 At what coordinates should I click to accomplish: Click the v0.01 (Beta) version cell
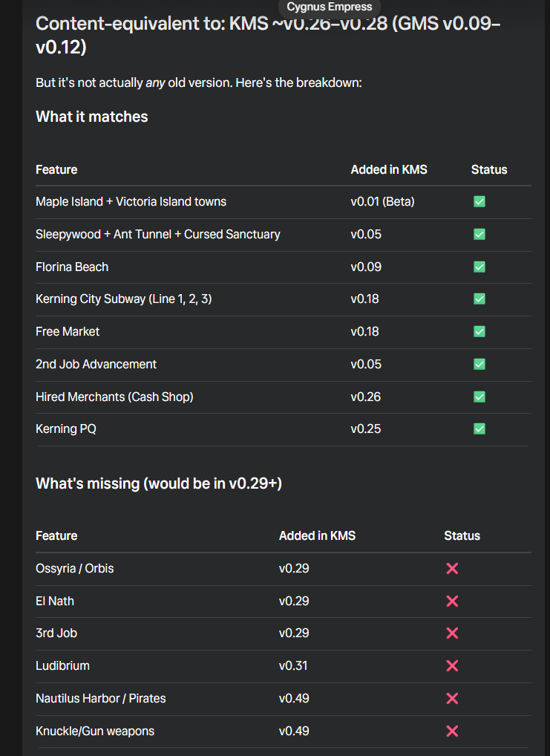[382, 201]
